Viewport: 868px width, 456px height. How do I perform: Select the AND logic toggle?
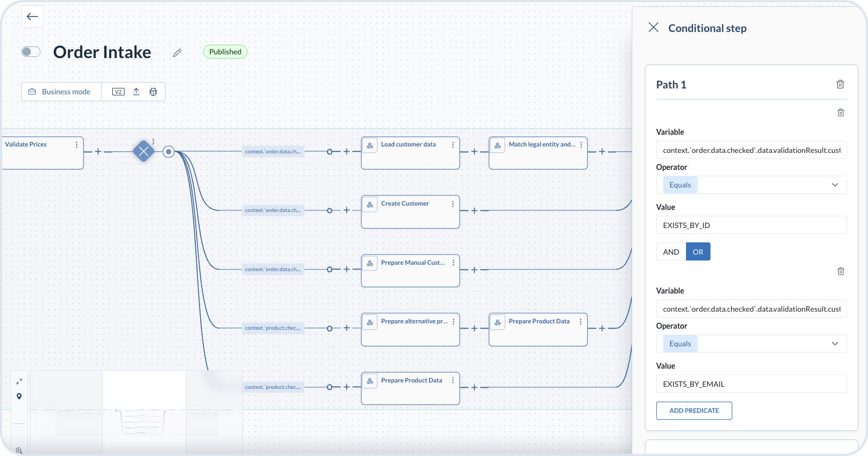pyautogui.click(x=671, y=252)
